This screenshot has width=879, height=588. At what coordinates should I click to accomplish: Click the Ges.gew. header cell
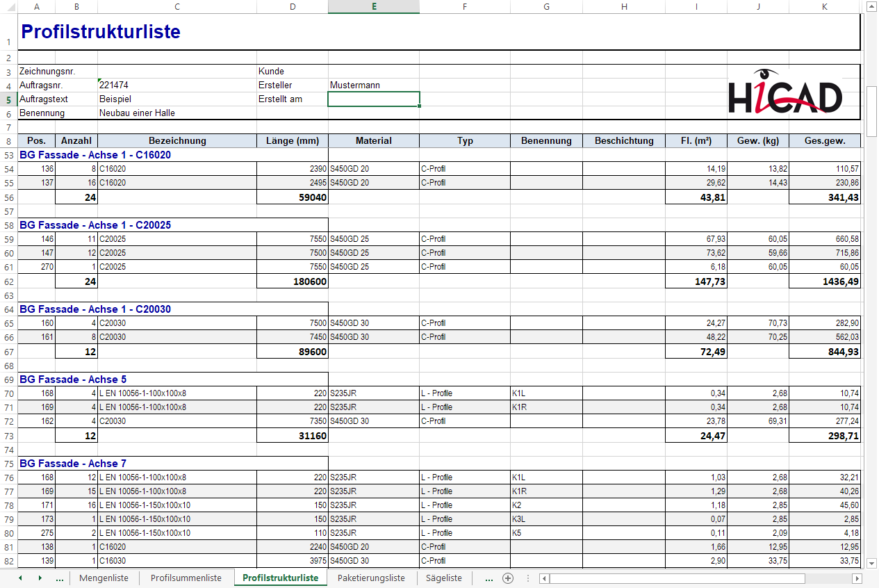coord(825,141)
